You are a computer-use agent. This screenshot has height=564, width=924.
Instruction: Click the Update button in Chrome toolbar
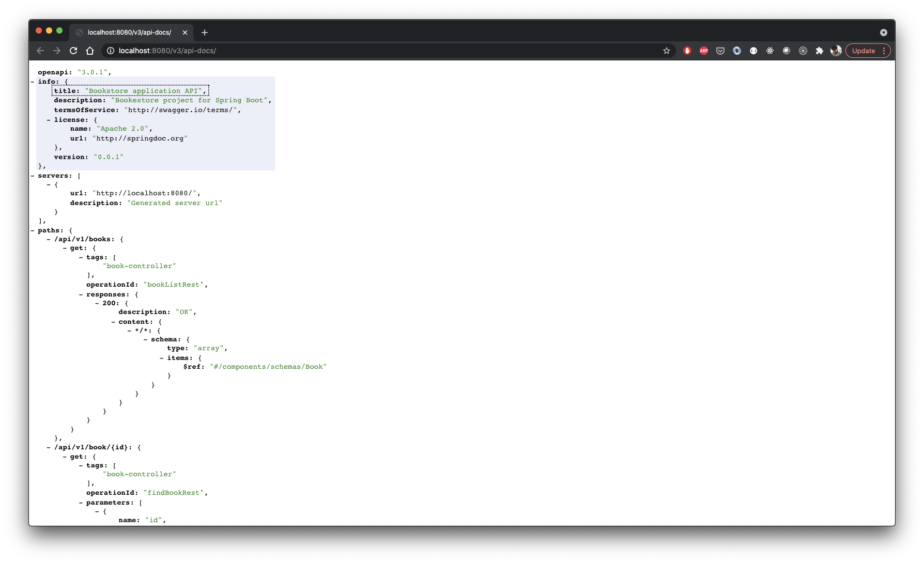point(864,51)
